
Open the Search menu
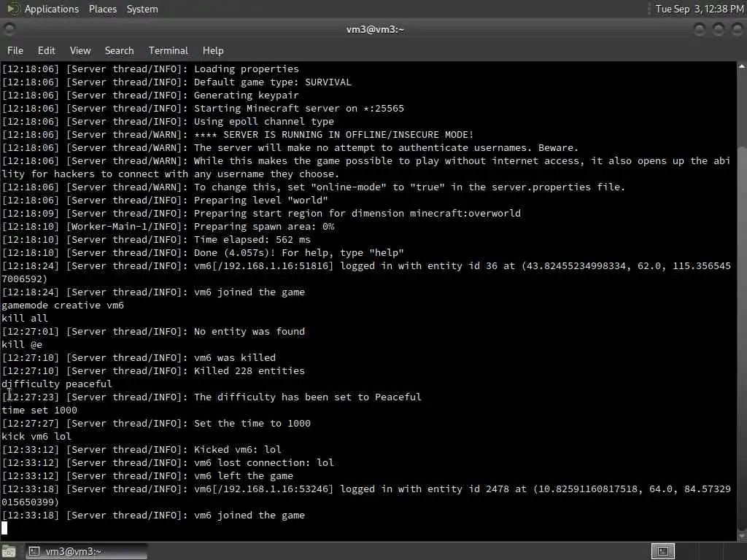119,50
